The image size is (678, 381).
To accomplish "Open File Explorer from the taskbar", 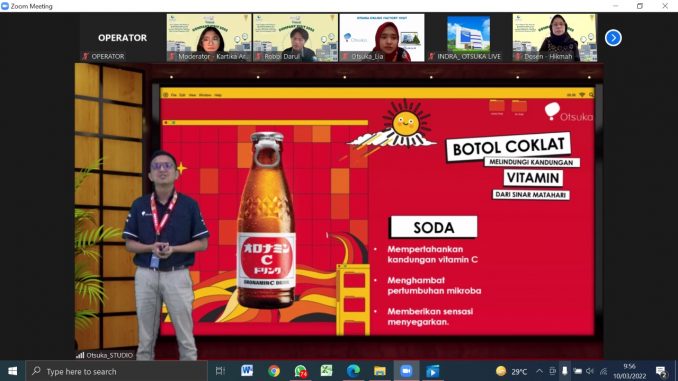I will (380, 371).
